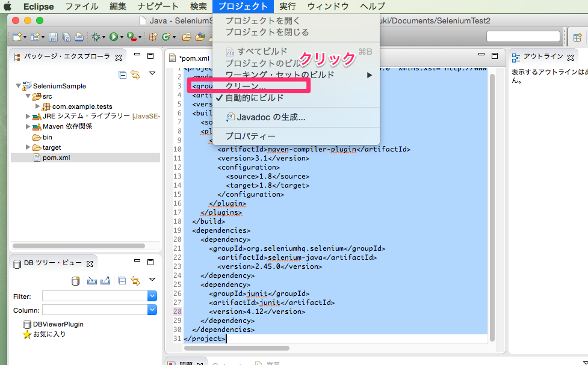Close the DB tree view tab

pos(90,264)
